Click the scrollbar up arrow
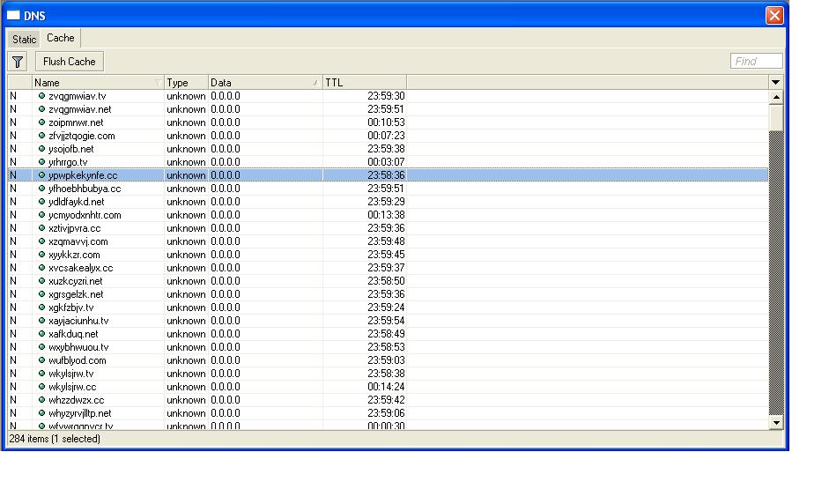Image resolution: width=829 pixels, height=504 pixels. pos(776,97)
